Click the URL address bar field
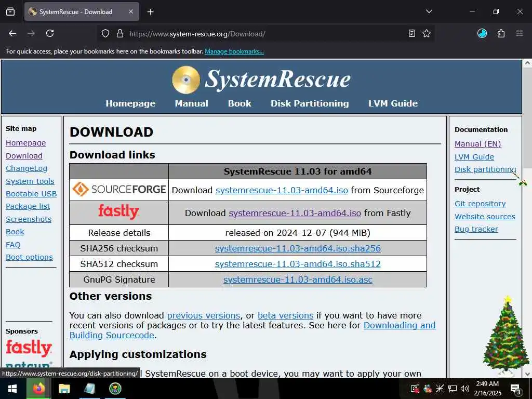This screenshot has width=532, height=399. (x=264, y=34)
